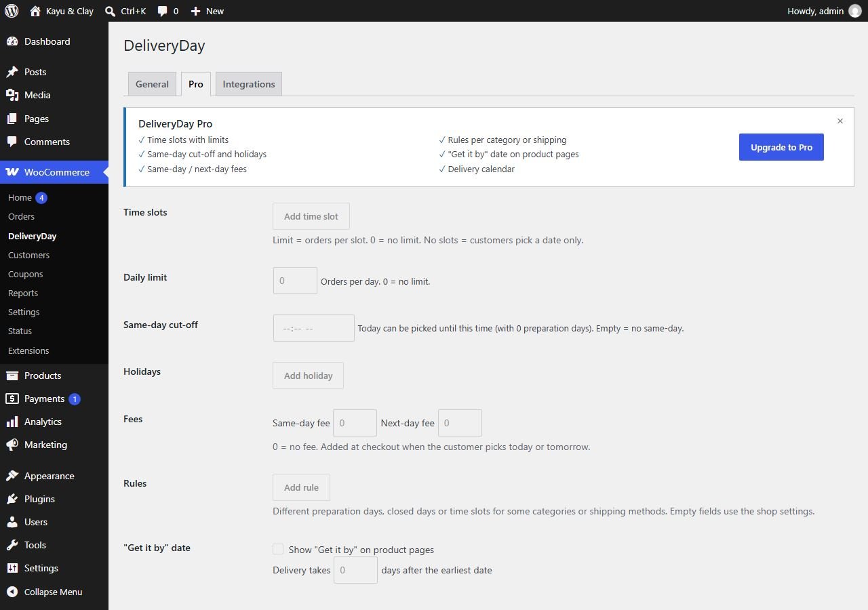Open the Ctrl+K search magnifier

pyautogui.click(x=111, y=11)
